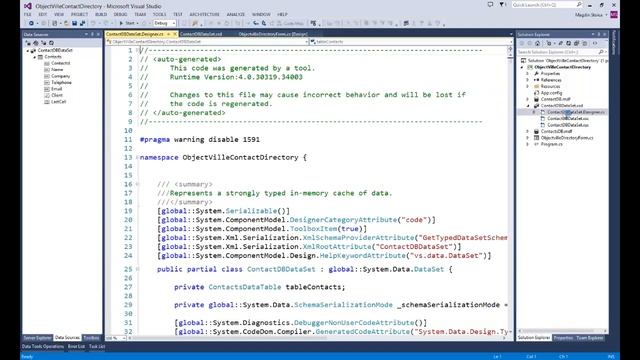The height and width of the screenshot is (360, 640).
Task: Open the Error List tab at bottom
Action: click(x=76, y=347)
